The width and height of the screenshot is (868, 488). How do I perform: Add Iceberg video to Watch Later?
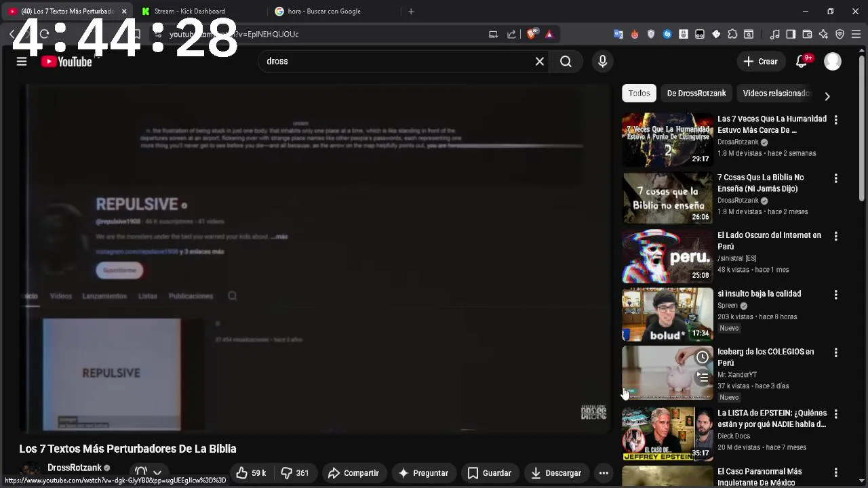(x=703, y=357)
